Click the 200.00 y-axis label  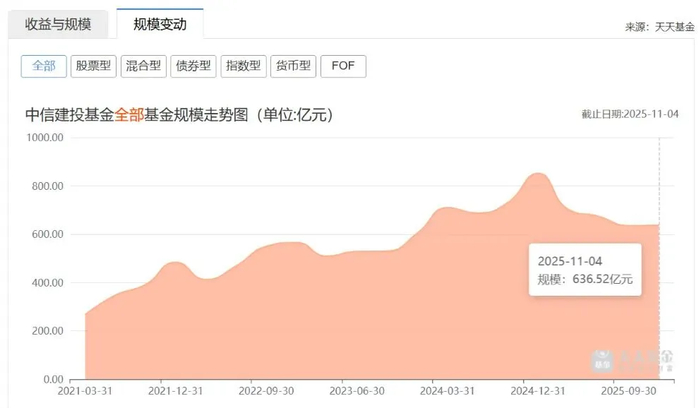click(x=47, y=331)
